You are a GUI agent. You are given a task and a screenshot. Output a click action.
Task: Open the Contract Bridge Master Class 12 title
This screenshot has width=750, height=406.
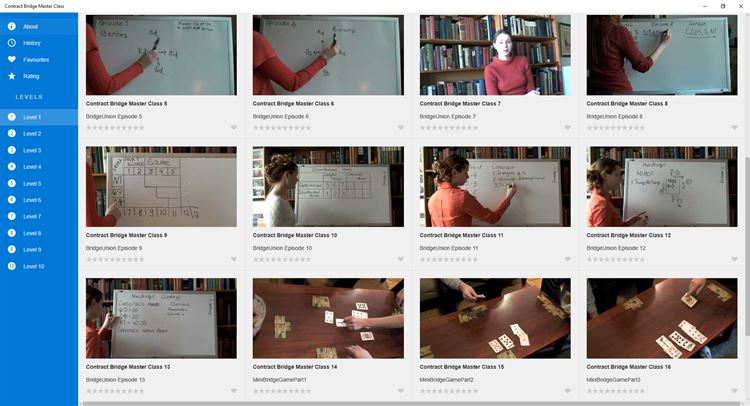pyautogui.click(x=629, y=235)
